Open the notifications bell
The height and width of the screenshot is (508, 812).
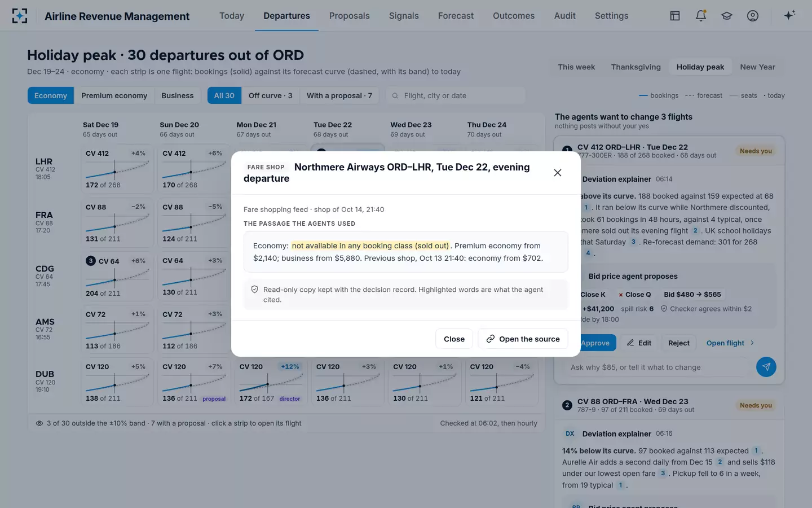(701, 16)
